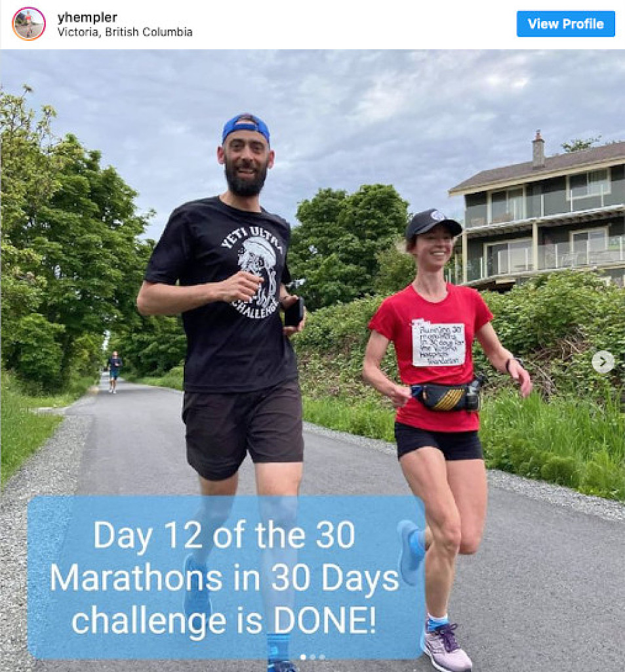Open the yhempler profile avatar
Viewport: 625px width, 672px height.
29,24
